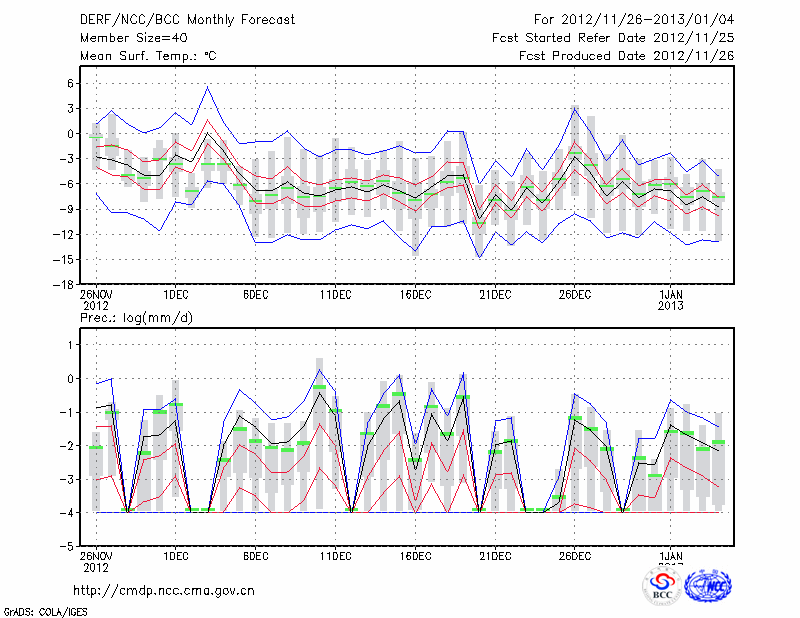The height and width of the screenshot is (618, 800).
Task: Click 6DEC on the precipitation chart axis
Action: tap(255, 555)
